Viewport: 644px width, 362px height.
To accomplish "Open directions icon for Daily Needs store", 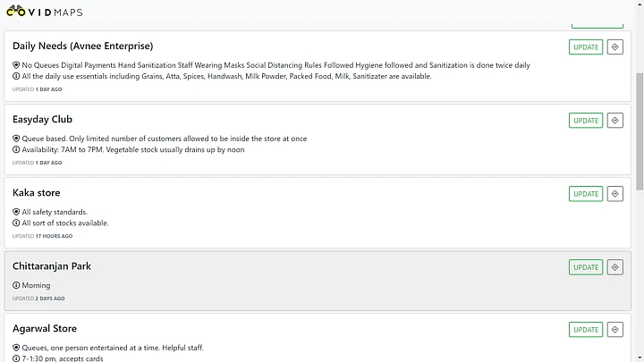I will tap(614, 46).
